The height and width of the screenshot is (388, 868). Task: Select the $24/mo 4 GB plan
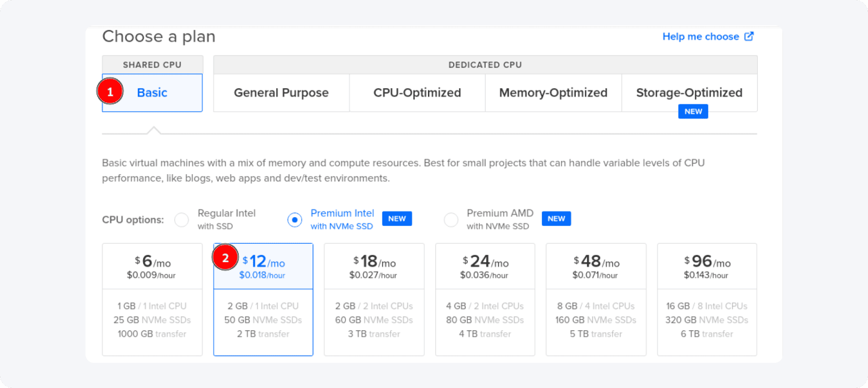pyautogui.click(x=485, y=299)
